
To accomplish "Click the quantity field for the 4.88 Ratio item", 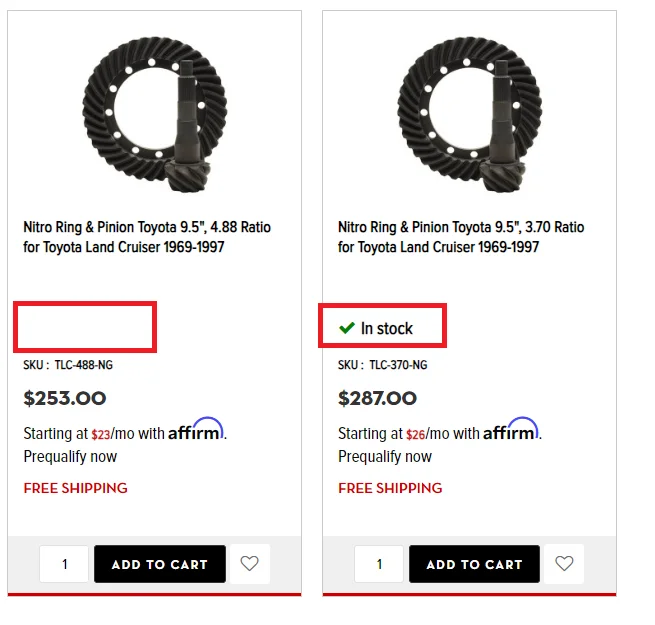I will pyautogui.click(x=65, y=564).
